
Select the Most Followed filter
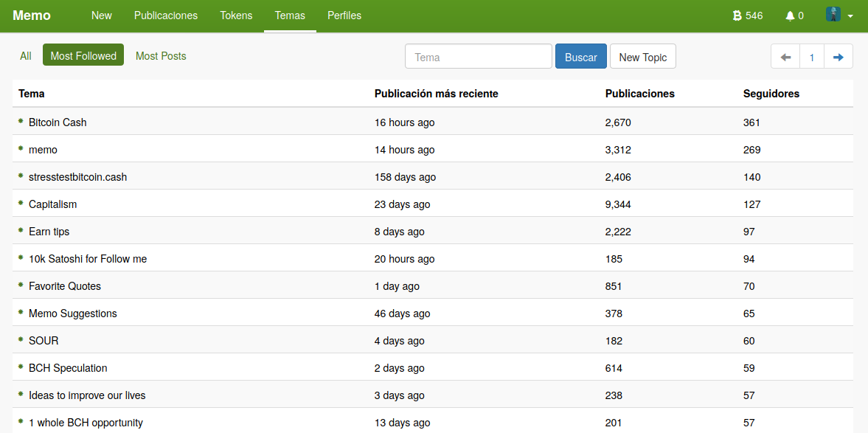[83, 55]
